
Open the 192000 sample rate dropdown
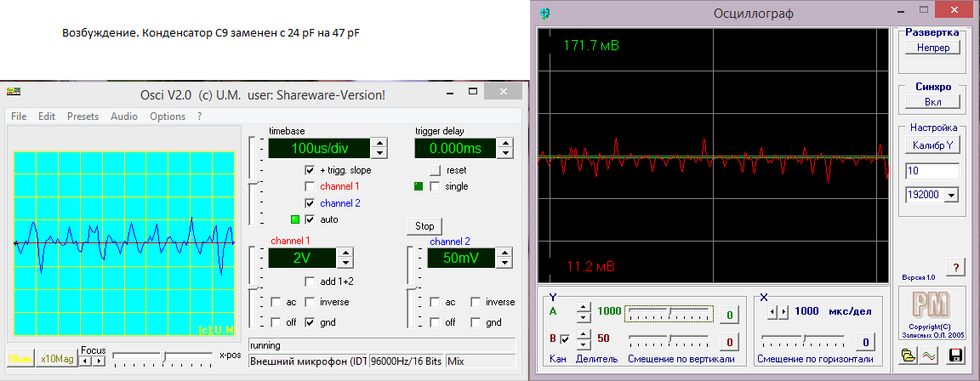[951, 195]
